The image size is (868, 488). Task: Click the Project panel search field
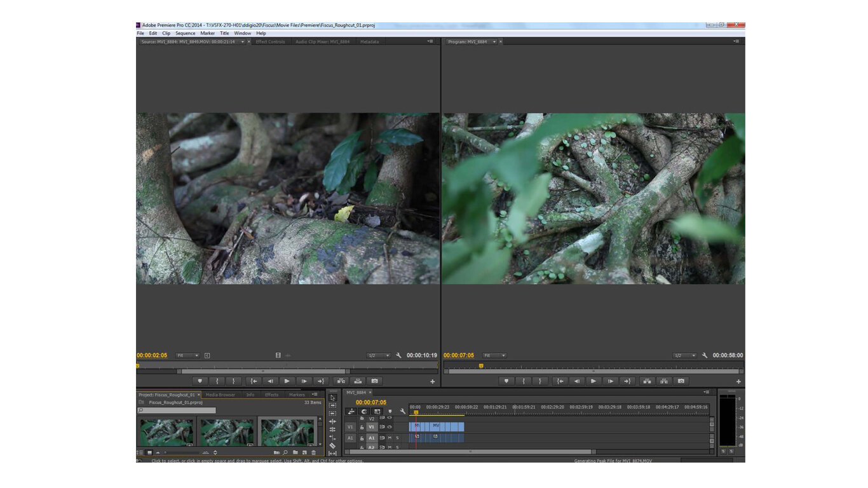click(x=177, y=410)
